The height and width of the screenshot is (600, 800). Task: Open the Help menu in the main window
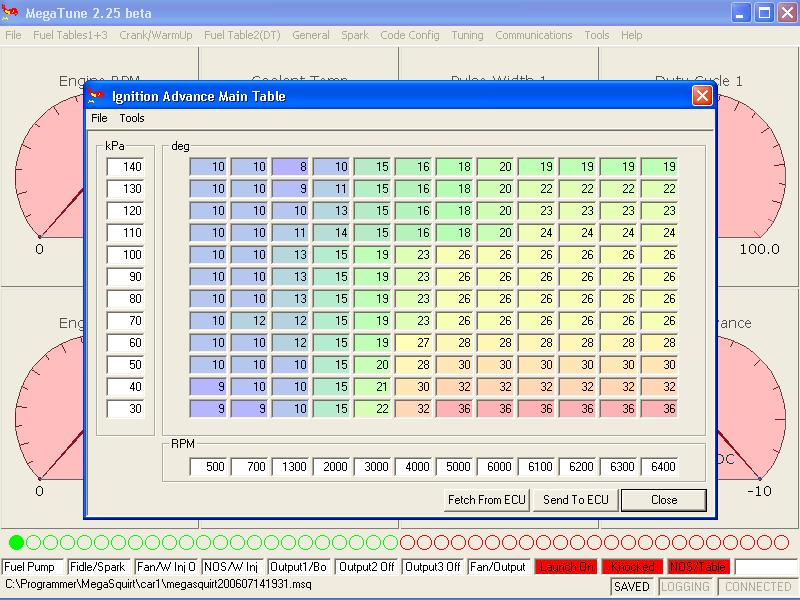click(631, 35)
